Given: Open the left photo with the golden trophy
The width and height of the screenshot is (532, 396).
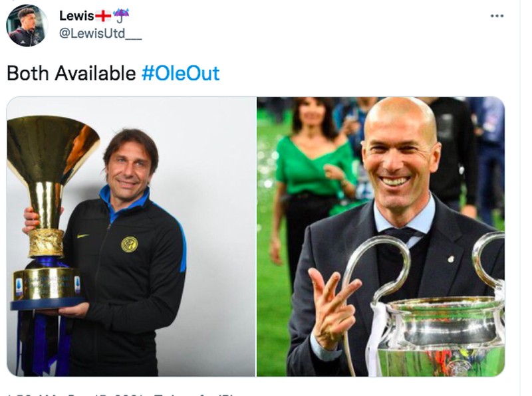Looking at the screenshot, I should pos(131,237).
